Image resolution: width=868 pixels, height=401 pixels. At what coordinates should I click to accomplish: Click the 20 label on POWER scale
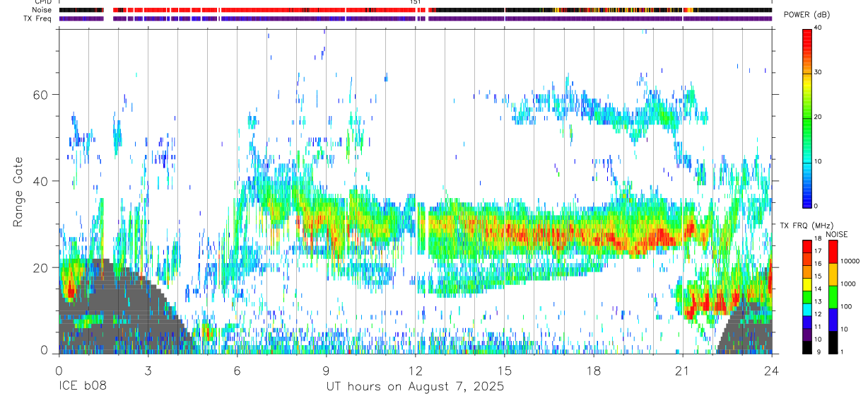coord(818,117)
